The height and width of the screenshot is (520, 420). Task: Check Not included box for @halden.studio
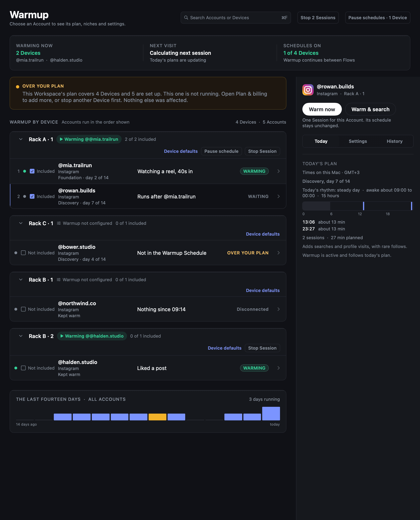click(x=23, y=368)
